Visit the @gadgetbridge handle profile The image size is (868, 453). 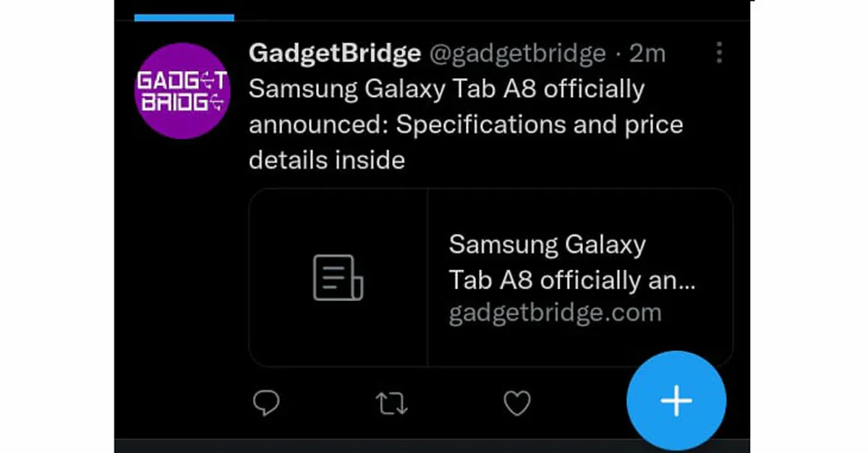click(x=518, y=53)
